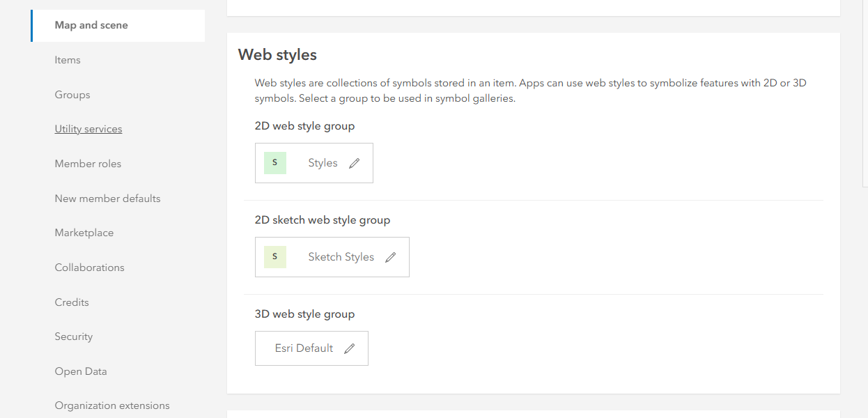Image resolution: width=868 pixels, height=418 pixels.
Task: Click the S thumbnail of Sketch Styles group
Action: pos(275,257)
